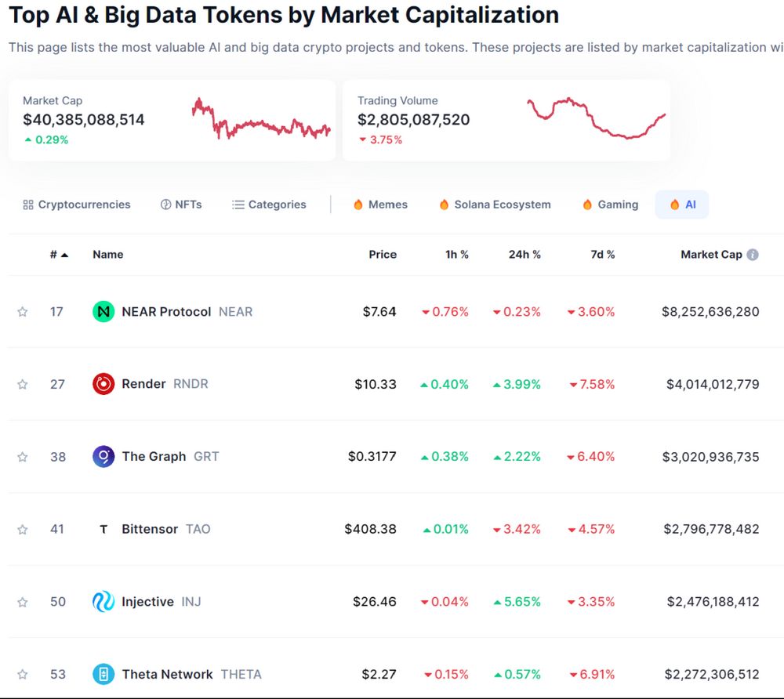784x699 pixels.
Task: Open the NEAR Protocol coin page link
Action: click(x=166, y=312)
